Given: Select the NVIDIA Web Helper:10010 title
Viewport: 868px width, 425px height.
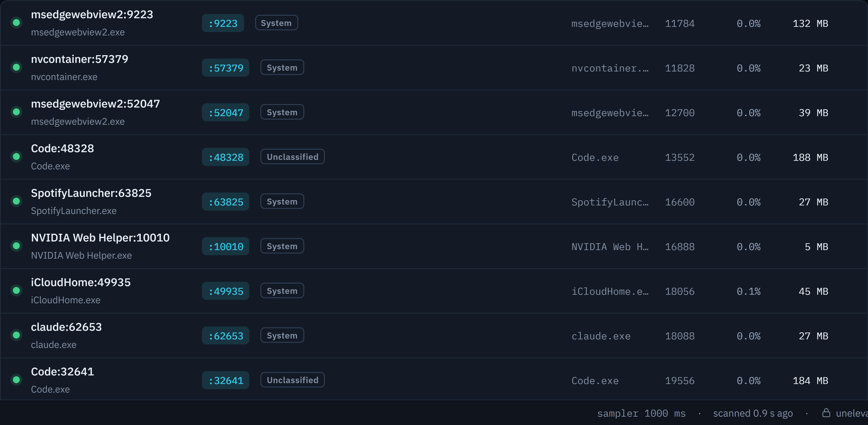Looking at the screenshot, I should pyautogui.click(x=100, y=238).
